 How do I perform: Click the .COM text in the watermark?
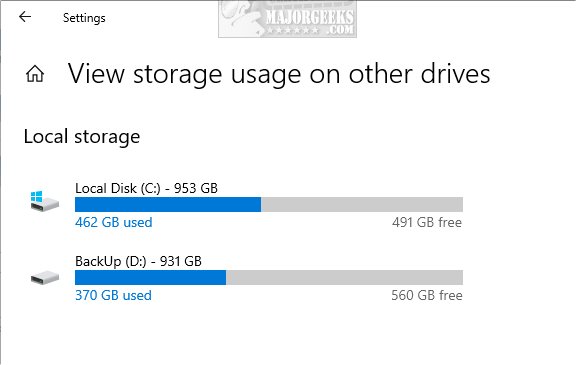click(x=341, y=30)
